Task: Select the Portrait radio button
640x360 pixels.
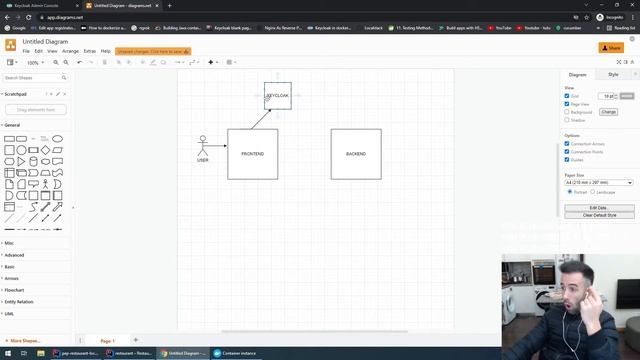Action: [x=570, y=191]
